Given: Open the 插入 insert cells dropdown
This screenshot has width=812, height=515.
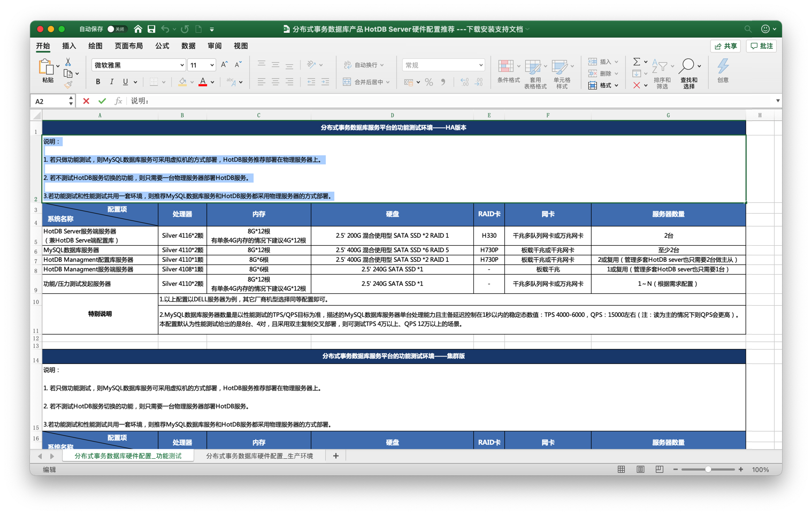Looking at the screenshot, I should point(603,62).
